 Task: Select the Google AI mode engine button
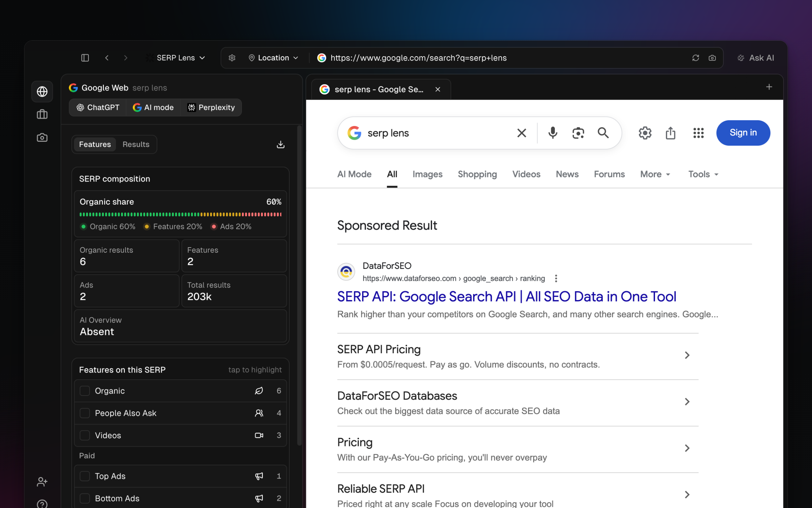[153, 108]
